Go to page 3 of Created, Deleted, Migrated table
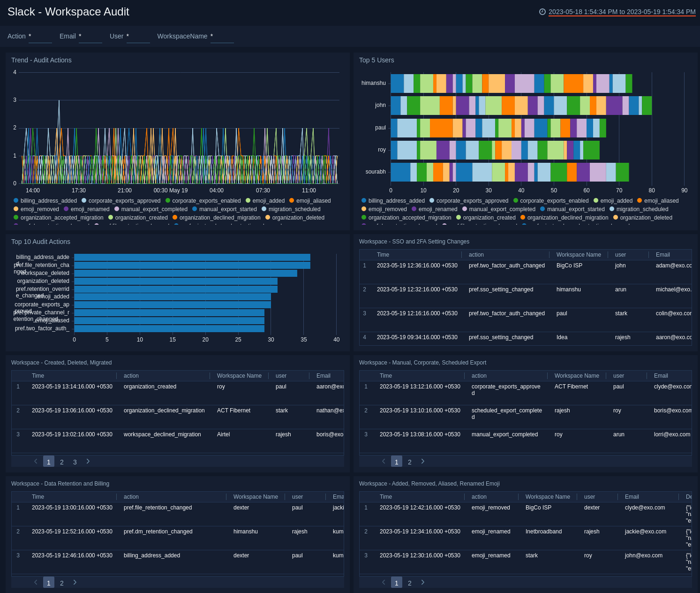 pyautogui.click(x=75, y=461)
